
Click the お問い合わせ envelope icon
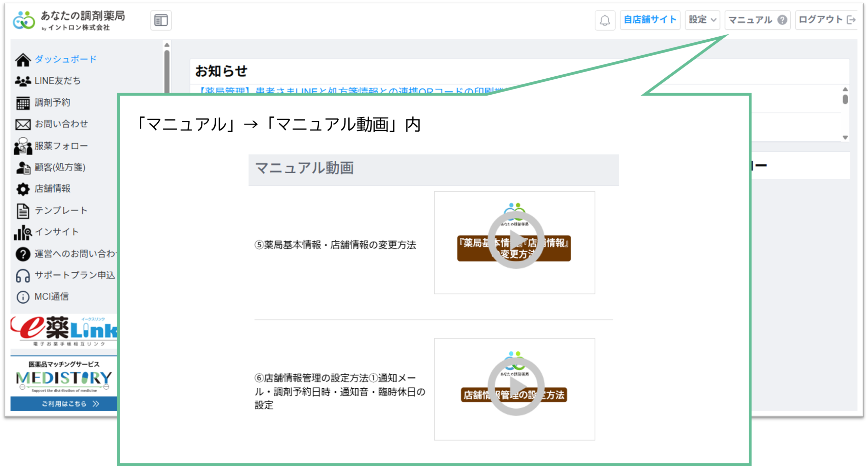point(23,124)
